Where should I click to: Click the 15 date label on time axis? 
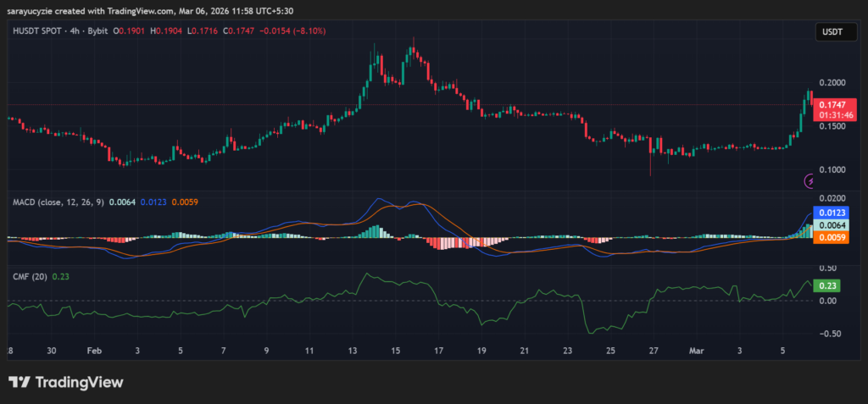point(395,350)
